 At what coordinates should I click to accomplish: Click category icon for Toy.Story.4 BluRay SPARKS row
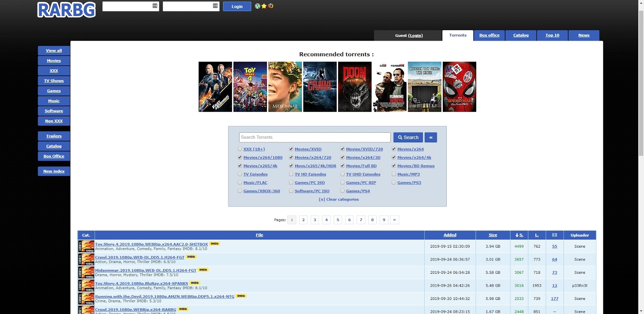[86, 285]
